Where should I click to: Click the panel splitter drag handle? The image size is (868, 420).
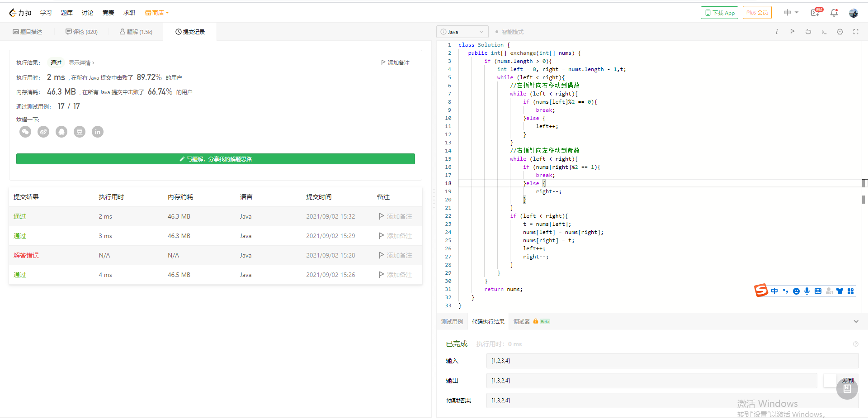[x=434, y=198]
